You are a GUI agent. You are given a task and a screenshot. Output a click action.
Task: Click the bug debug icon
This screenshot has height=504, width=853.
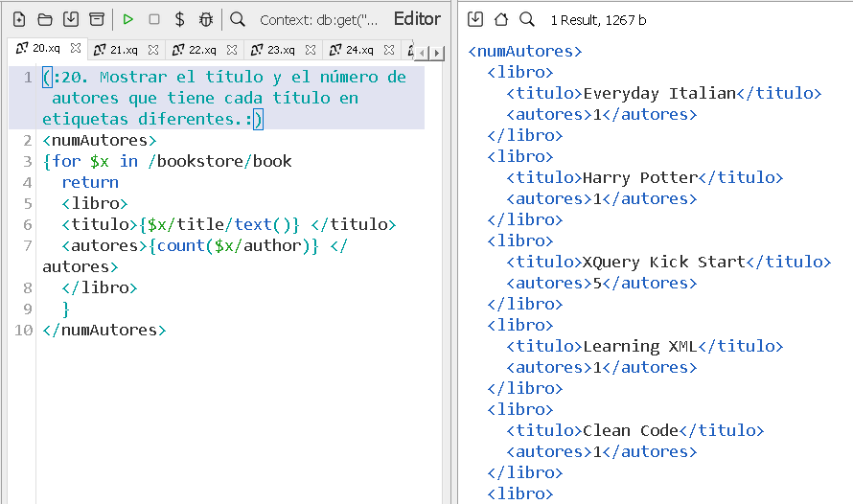point(206,19)
